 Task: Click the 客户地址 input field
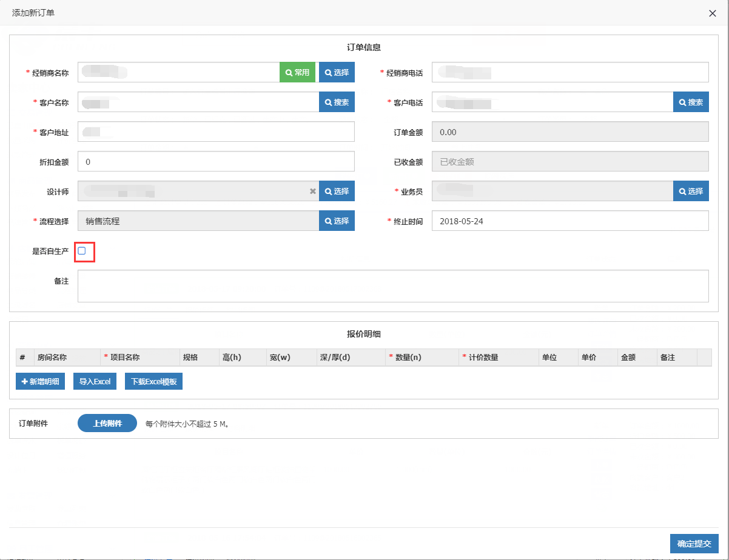coord(216,132)
